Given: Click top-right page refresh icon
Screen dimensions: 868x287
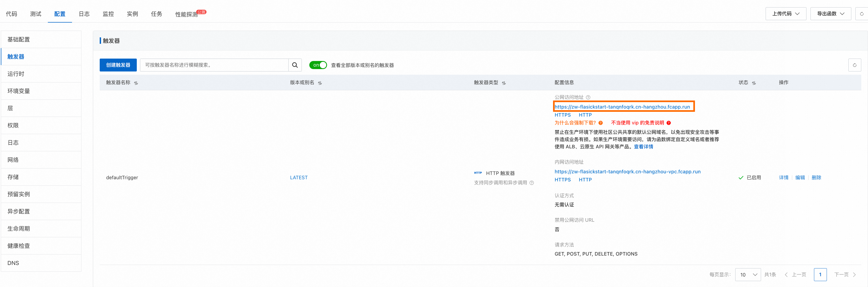Looking at the screenshot, I should click(862, 14).
